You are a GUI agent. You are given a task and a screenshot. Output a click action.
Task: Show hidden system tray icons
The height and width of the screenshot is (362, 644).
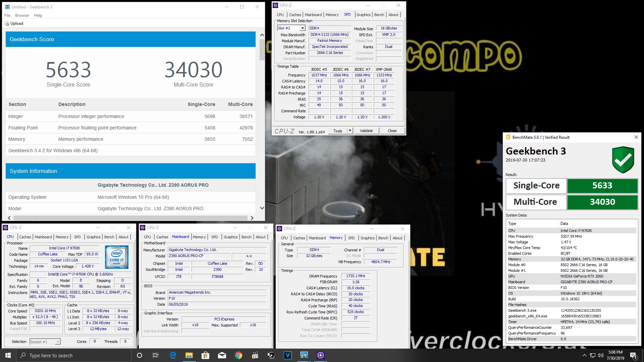pyautogui.click(x=584, y=355)
